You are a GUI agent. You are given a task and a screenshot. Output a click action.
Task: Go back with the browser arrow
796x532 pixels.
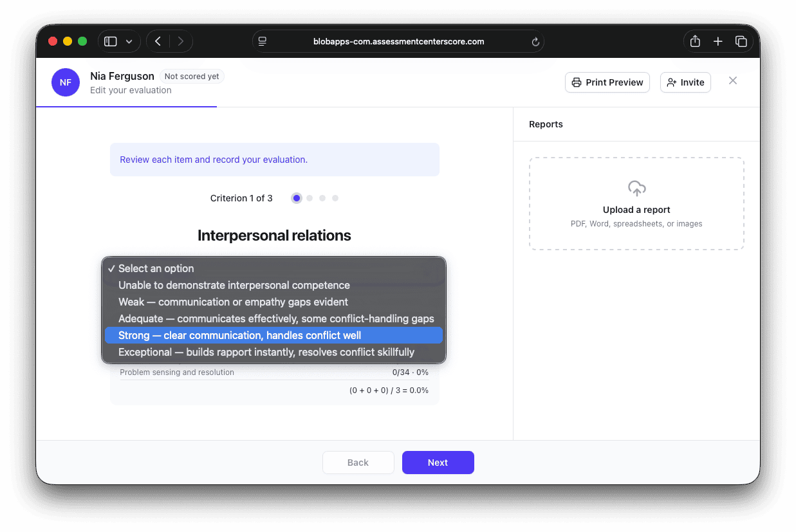[x=158, y=41]
